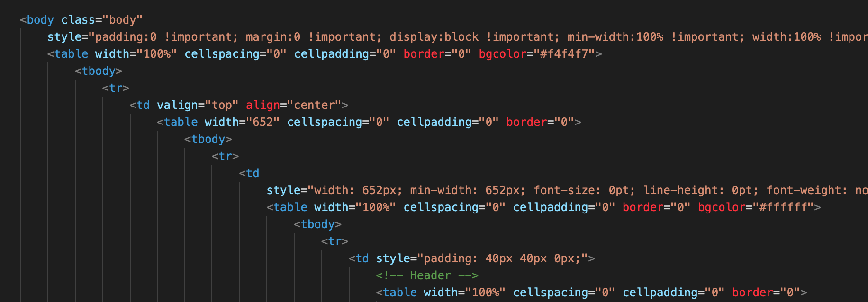Click the body tag name

coord(40,20)
